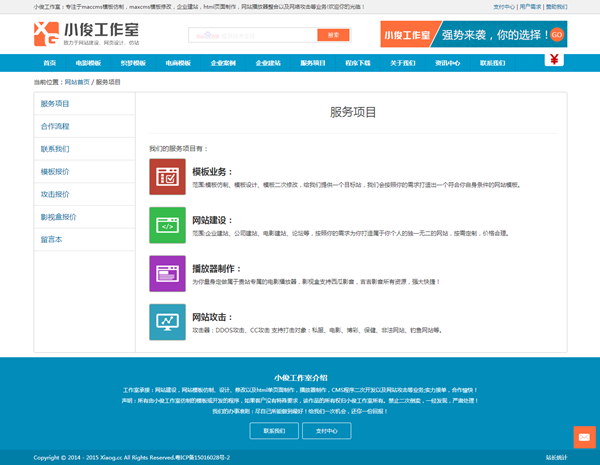The height and width of the screenshot is (465, 600).
Task: Click the 网站攻击: heading text
Action: (x=212, y=317)
